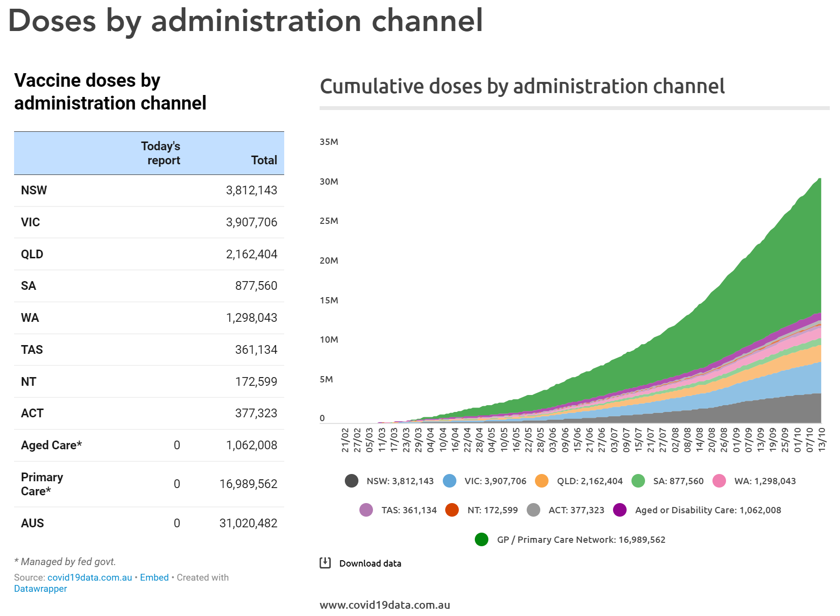The width and height of the screenshot is (840, 616).
Task: Click the Today's report column header
Action: pos(161,153)
